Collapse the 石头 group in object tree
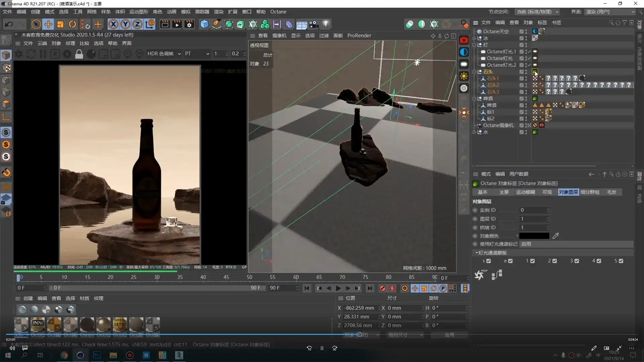 click(x=474, y=72)
